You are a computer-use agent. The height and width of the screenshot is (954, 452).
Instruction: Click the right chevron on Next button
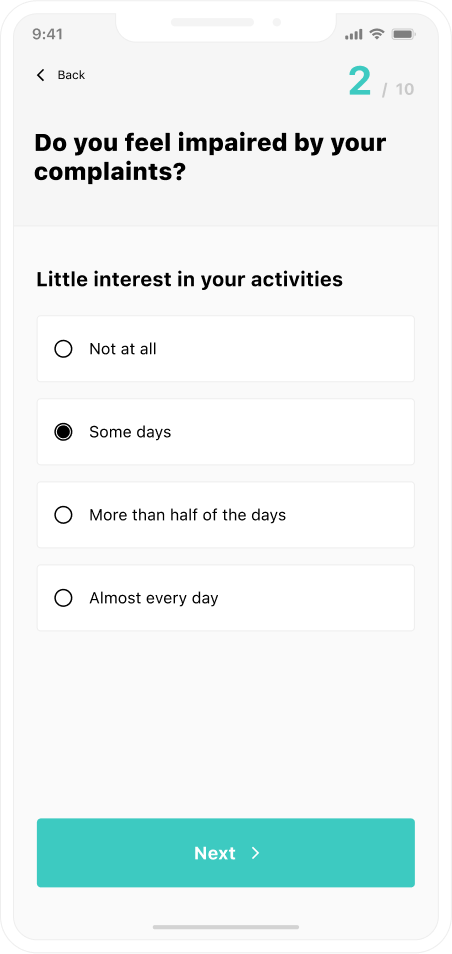click(256, 853)
